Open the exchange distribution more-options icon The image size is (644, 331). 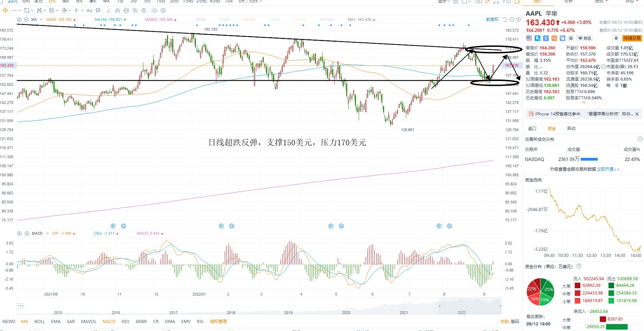click(x=640, y=139)
